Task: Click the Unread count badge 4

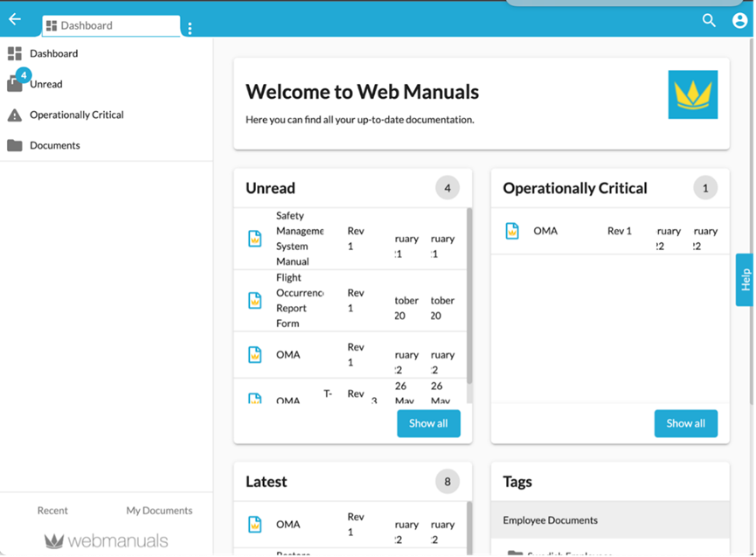Action: [447, 188]
